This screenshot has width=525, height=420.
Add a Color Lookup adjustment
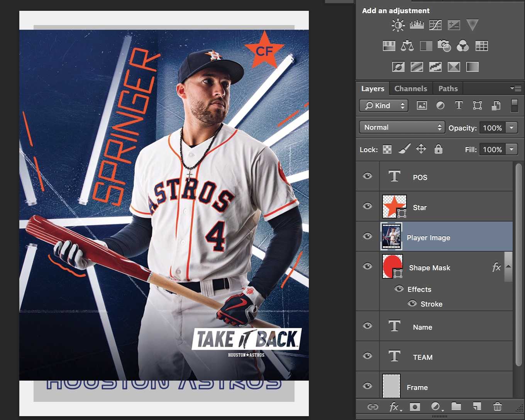(481, 46)
